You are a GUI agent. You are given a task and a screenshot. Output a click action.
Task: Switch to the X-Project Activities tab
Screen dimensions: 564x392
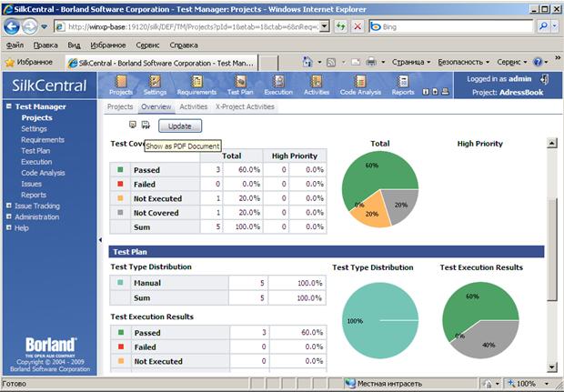245,106
